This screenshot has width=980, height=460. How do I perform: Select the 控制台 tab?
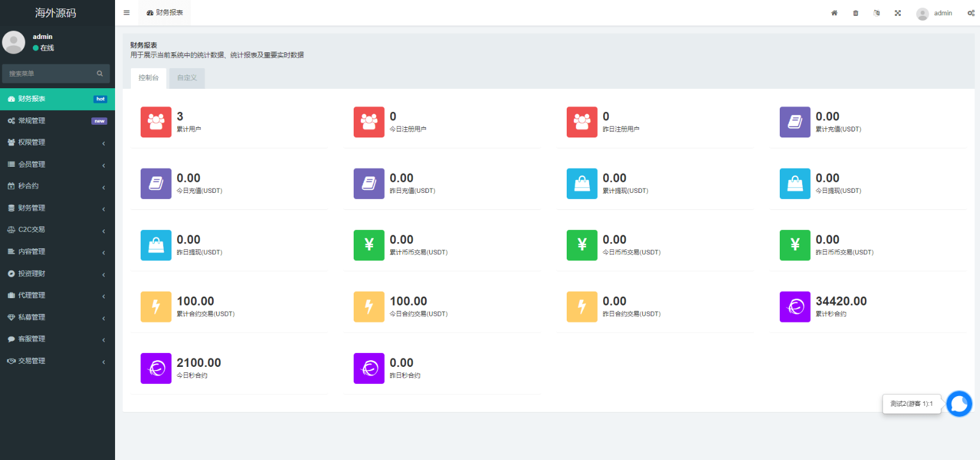tap(148, 78)
